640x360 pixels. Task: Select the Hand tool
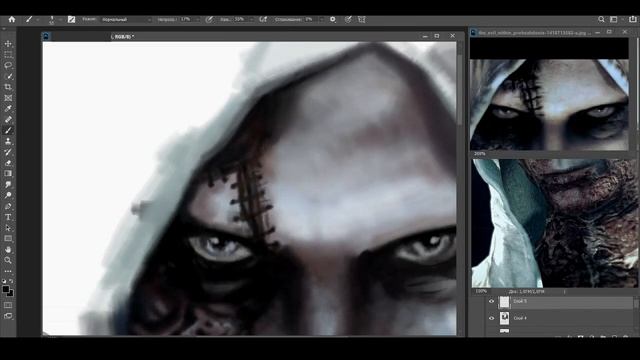tap(8, 249)
